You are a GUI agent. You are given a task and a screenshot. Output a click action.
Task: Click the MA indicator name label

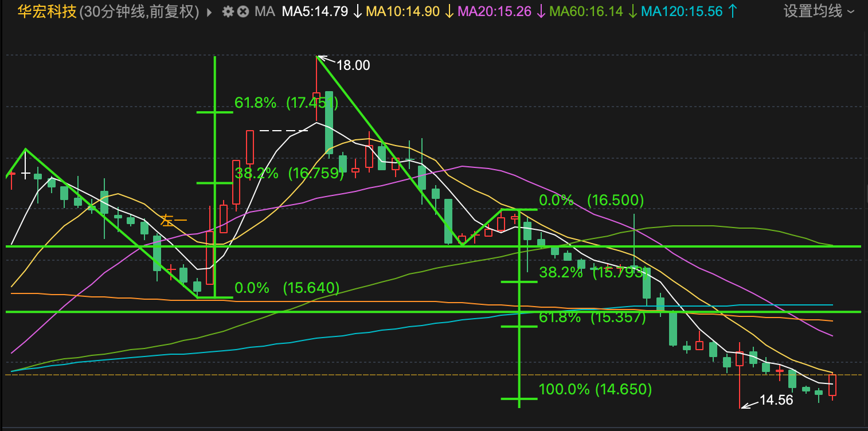point(264,11)
